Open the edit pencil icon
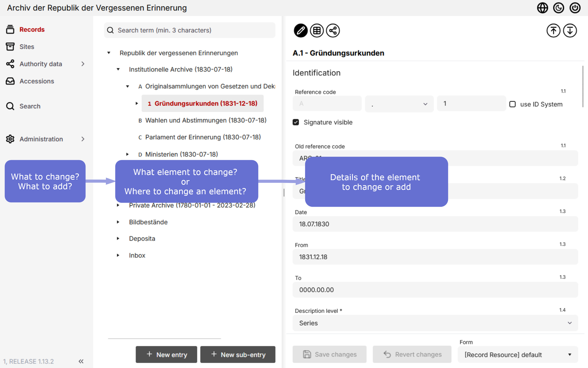588x368 pixels. coord(301,30)
